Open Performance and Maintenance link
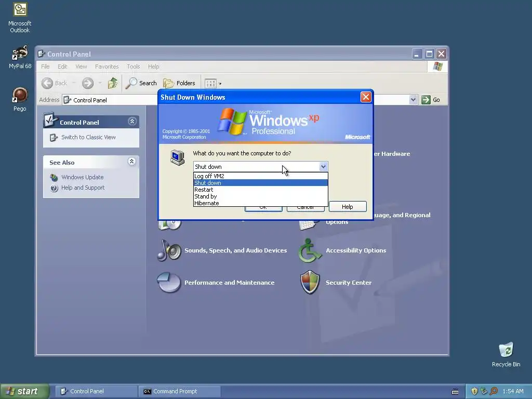The image size is (532, 399). [229, 283]
